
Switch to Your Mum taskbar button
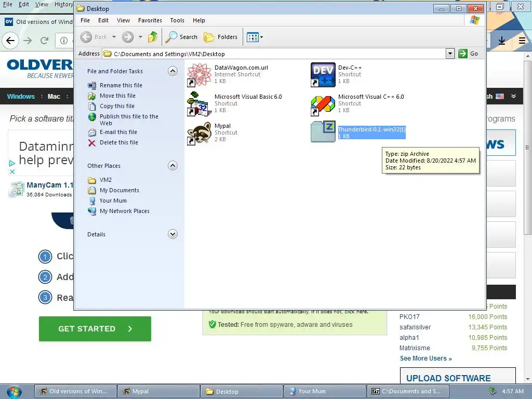click(325, 391)
